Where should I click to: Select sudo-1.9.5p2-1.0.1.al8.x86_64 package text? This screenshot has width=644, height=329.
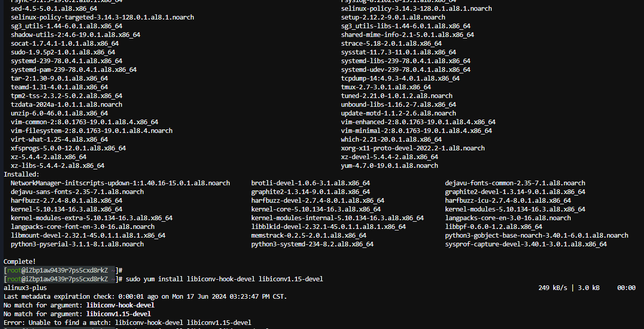click(x=63, y=52)
